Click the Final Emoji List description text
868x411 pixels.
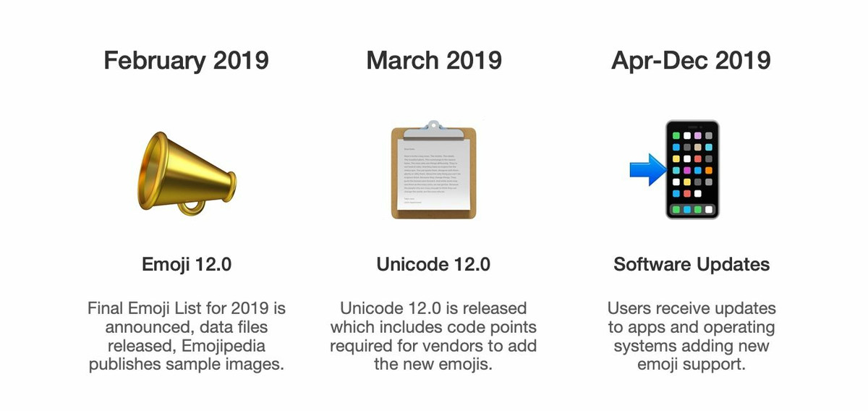pyautogui.click(x=187, y=336)
